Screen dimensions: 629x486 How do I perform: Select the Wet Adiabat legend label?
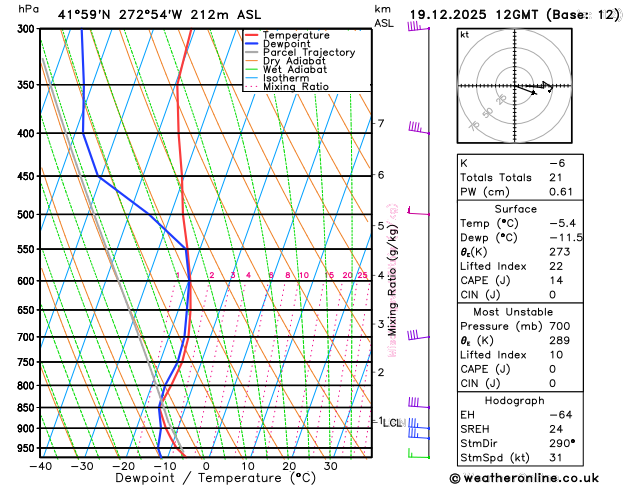tap(295, 69)
